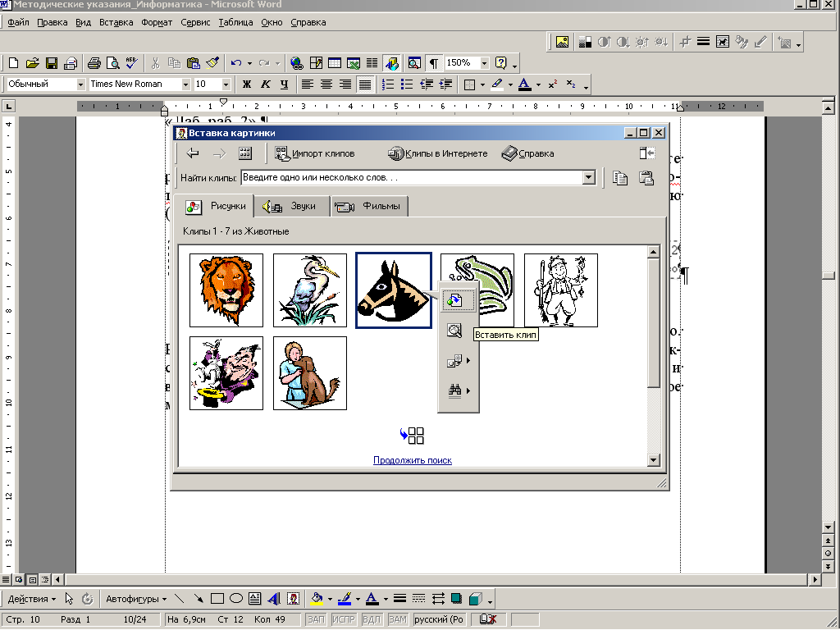Screen dimensions: 840x630
Task: Cut selection with scissors icon
Action: tap(155, 63)
